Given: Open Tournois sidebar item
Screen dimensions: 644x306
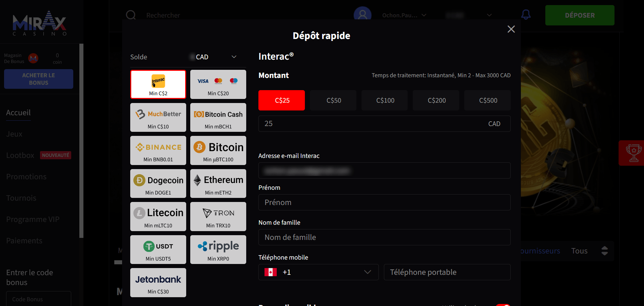Looking at the screenshot, I should [21, 198].
